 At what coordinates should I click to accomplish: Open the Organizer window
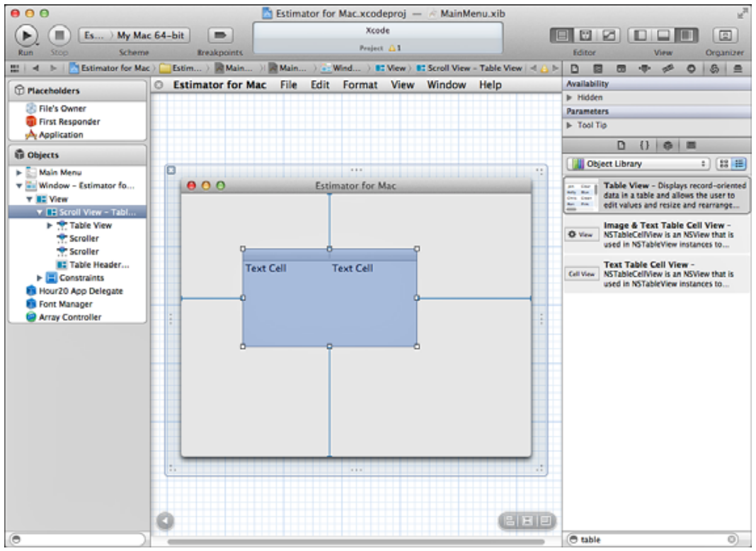tap(725, 35)
